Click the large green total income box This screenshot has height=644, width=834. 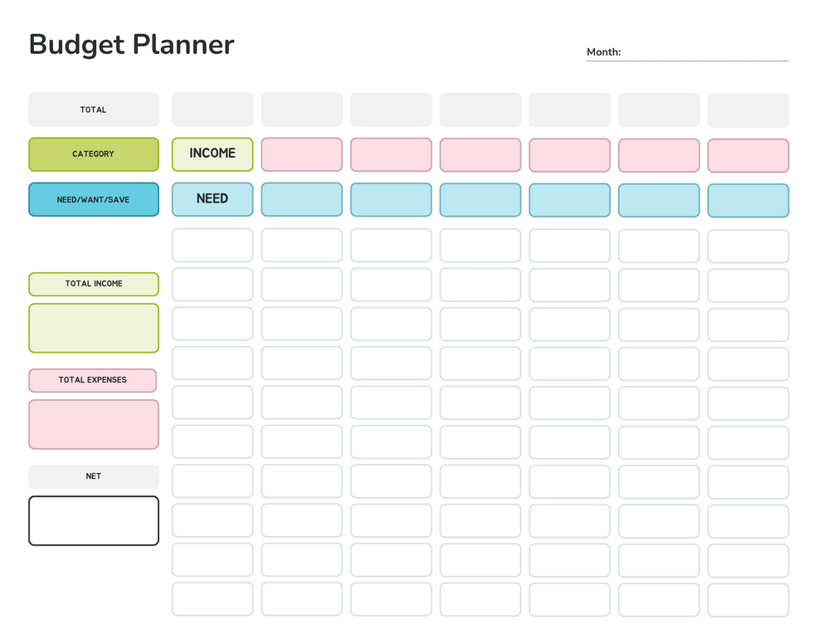(x=94, y=328)
